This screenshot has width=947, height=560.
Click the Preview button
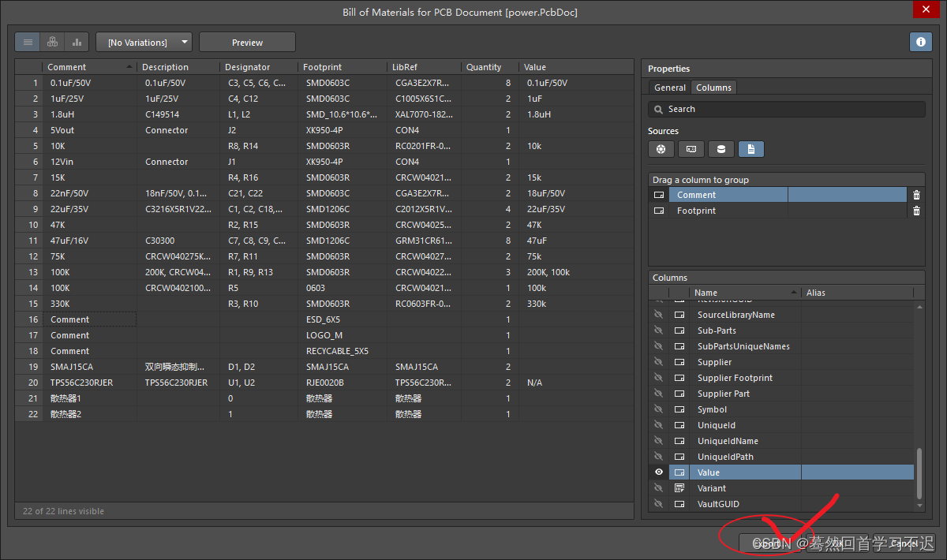pyautogui.click(x=247, y=42)
